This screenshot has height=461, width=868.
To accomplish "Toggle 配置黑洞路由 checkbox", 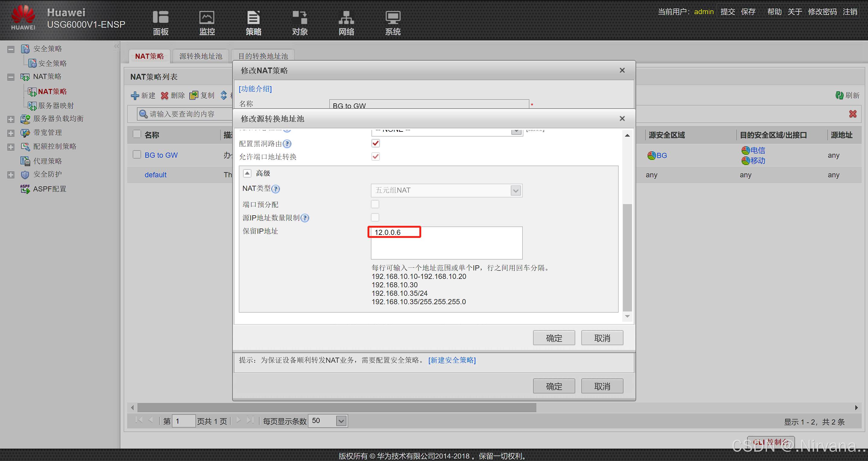I will pyautogui.click(x=375, y=143).
